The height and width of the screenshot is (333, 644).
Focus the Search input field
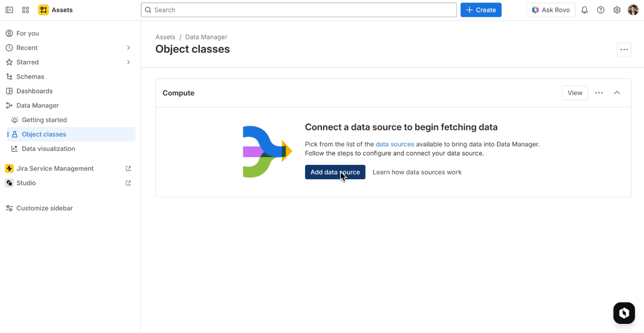[299, 10]
